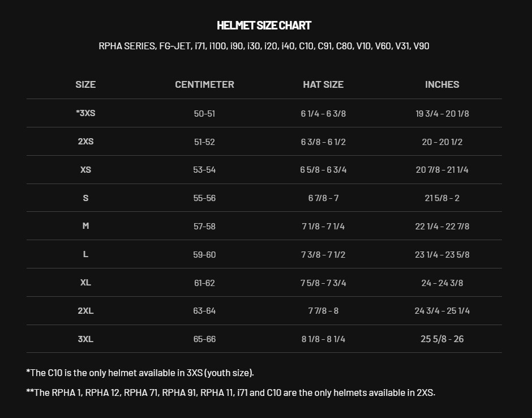This screenshot has height=418, width=532.
Task: Click the 7 1/8 - 7 1/4 hat size cell
Action: point(323,227)
